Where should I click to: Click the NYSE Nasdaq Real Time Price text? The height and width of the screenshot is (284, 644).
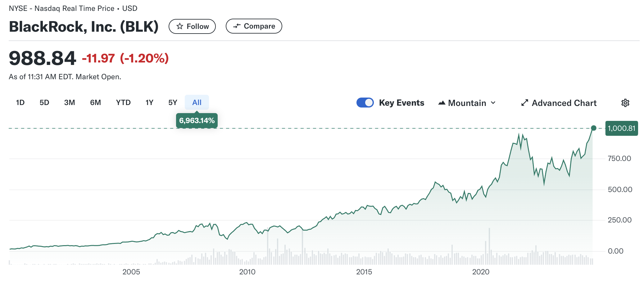point(73,8)
